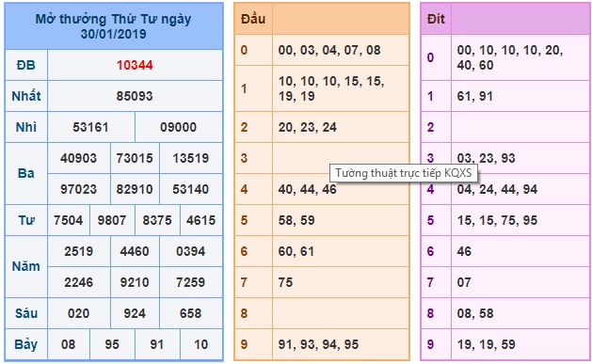Select Đầu row '10, 10, 10, 15, 15, 19, 19'
The width and height of the screenshot is (592, 364).
331,88
